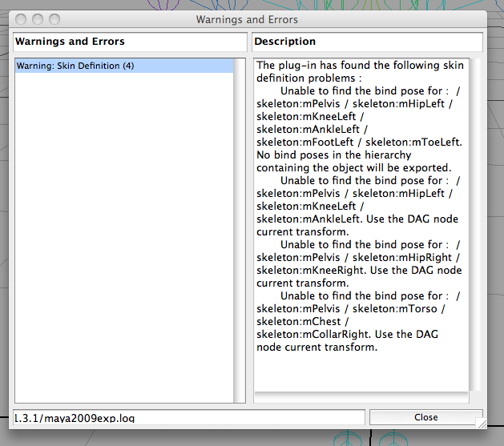Click the resize grip in window corner
The image size is (504, 446).
[480, 424]
